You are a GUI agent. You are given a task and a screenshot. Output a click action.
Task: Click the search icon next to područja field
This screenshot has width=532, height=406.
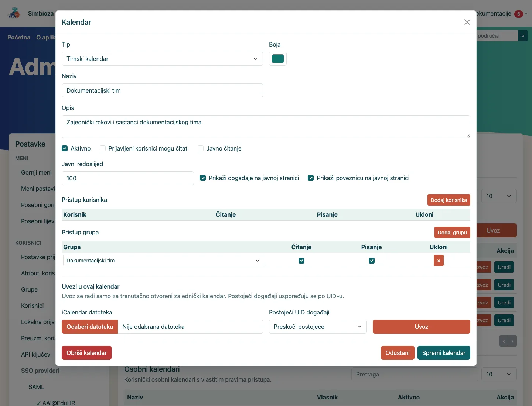point(523,36)
